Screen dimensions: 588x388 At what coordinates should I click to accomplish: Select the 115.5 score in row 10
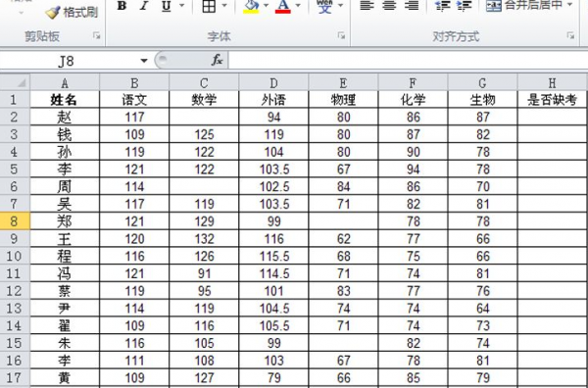click(273, 256)
